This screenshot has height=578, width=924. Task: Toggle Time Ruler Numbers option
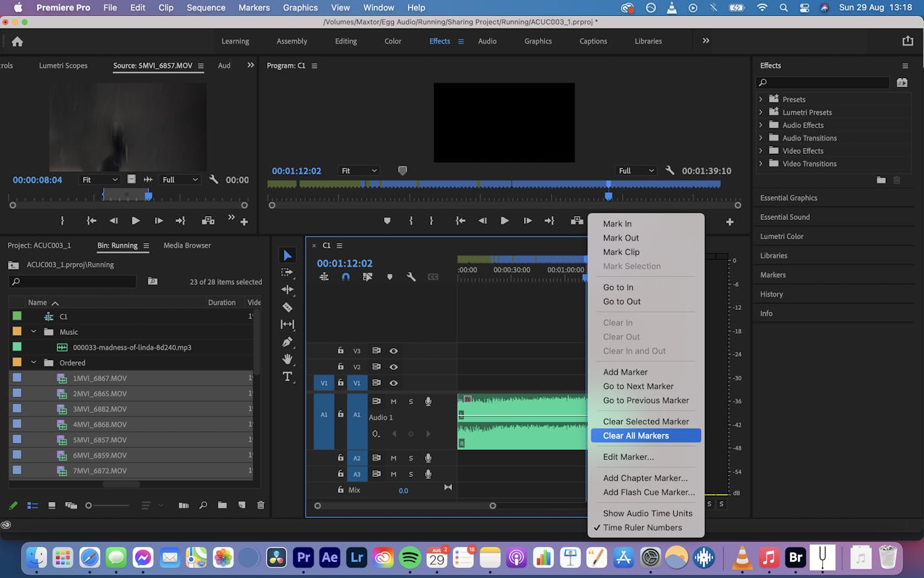click(643, 527)
